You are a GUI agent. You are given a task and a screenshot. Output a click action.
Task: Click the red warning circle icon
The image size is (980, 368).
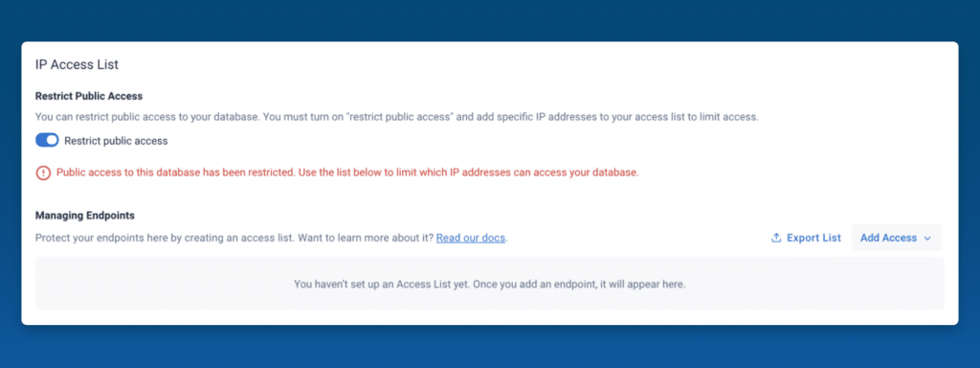[x=43, y=173]
